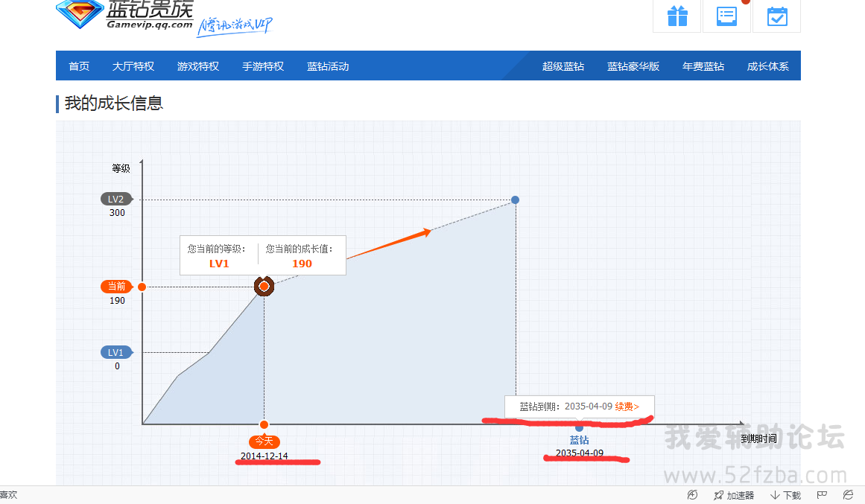Click the current growth point on chart
The height and width of the screenshot is (504, 865).
(264, 286)
